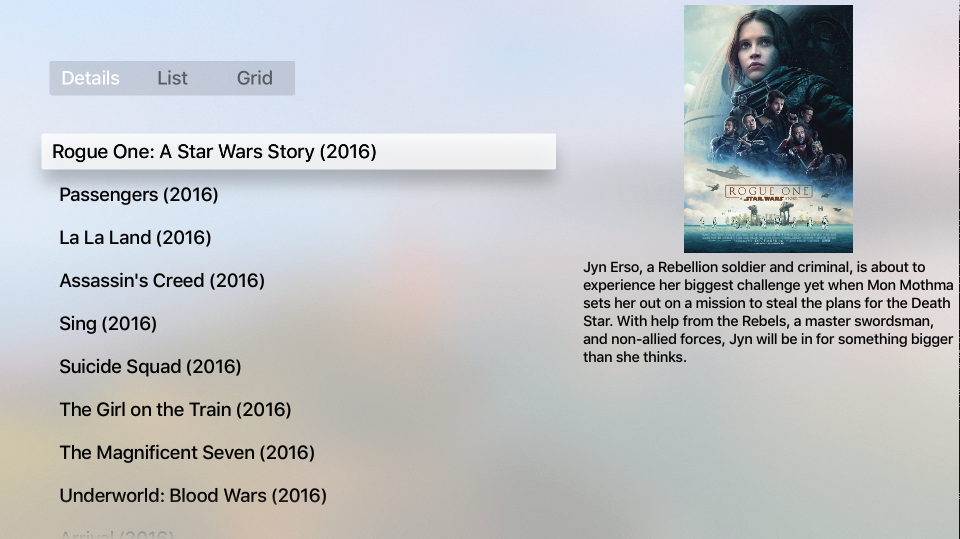This screenshot has height=539, width=960.
Task: Select The Girl on the Train (2016)
Action: click(x=176, y=409)
